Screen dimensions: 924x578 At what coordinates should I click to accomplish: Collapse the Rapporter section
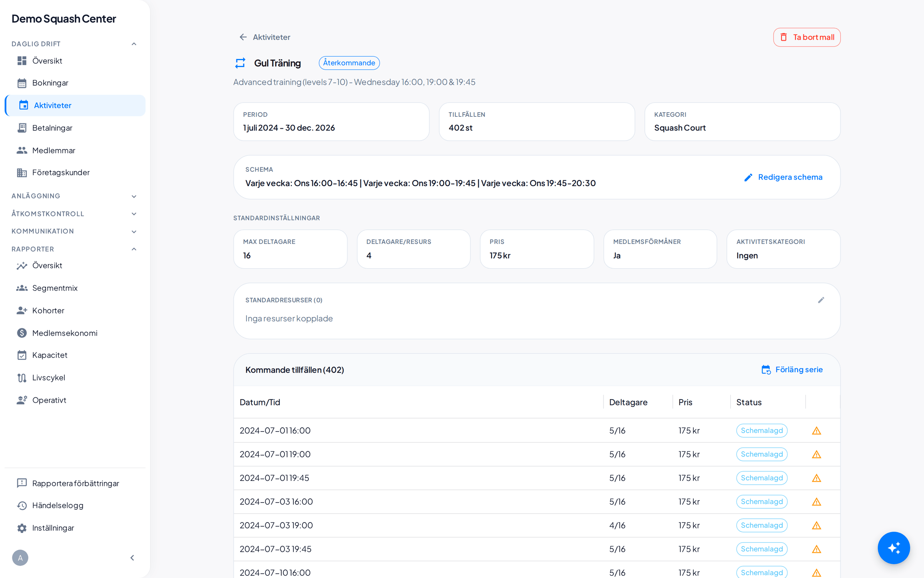(134, 249)
